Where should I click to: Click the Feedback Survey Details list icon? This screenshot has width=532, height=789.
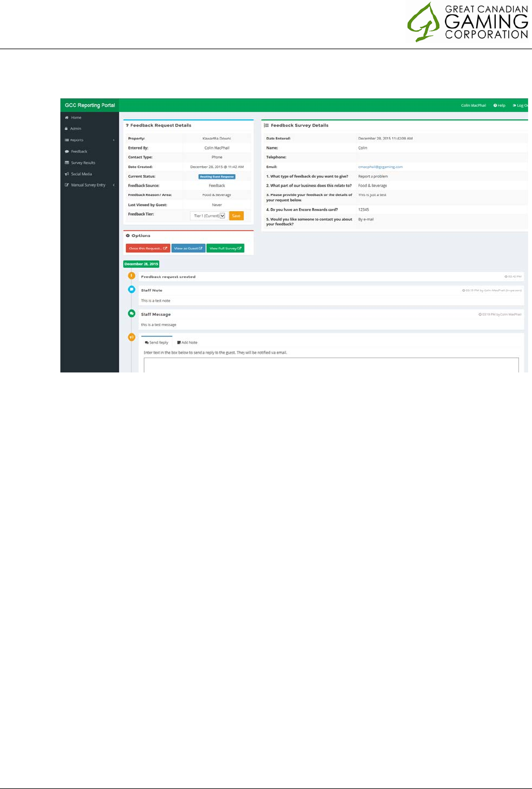coord(266,125)
